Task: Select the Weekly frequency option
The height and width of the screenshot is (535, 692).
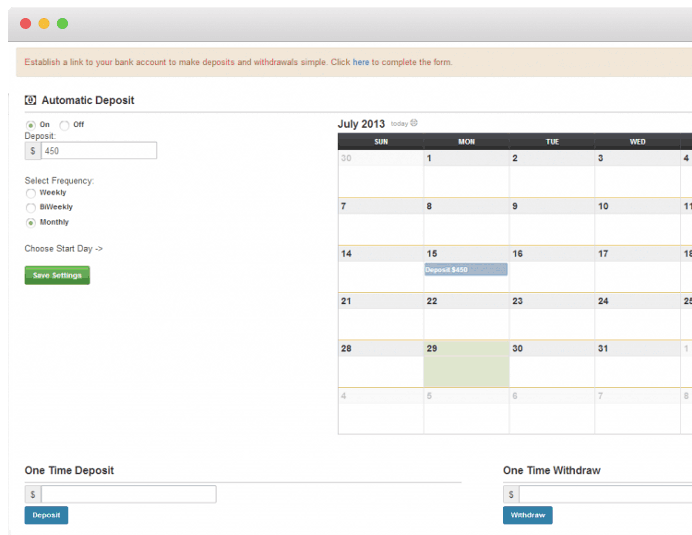Action: coord(30,193)
